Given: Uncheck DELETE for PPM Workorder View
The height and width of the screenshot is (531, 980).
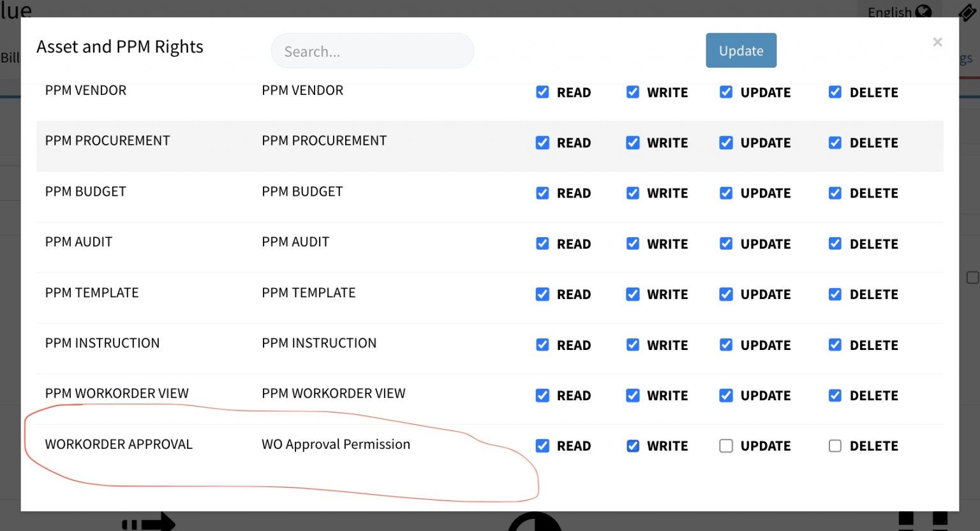Looking at the screenshot, I should [x=835, y=395].
